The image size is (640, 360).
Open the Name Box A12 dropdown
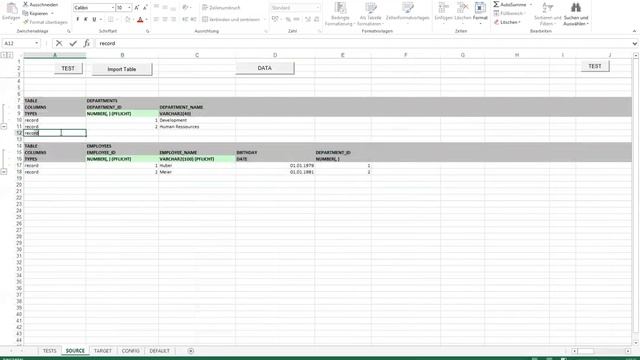pyautogui.click(x=36, y=43)
